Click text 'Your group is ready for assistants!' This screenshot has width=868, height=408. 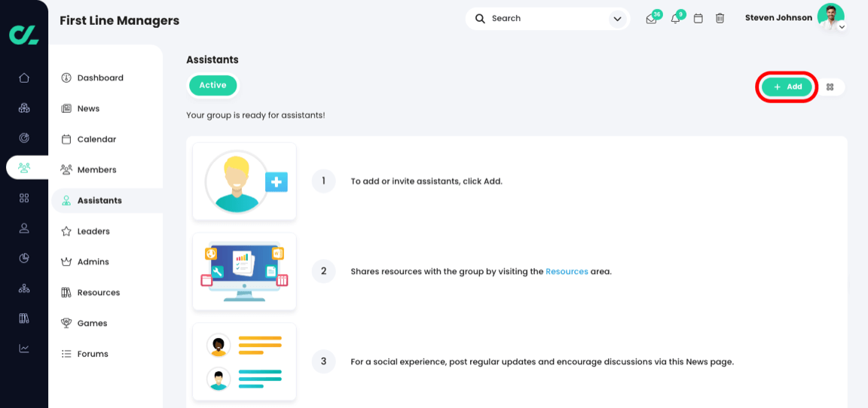pos(255,116)
